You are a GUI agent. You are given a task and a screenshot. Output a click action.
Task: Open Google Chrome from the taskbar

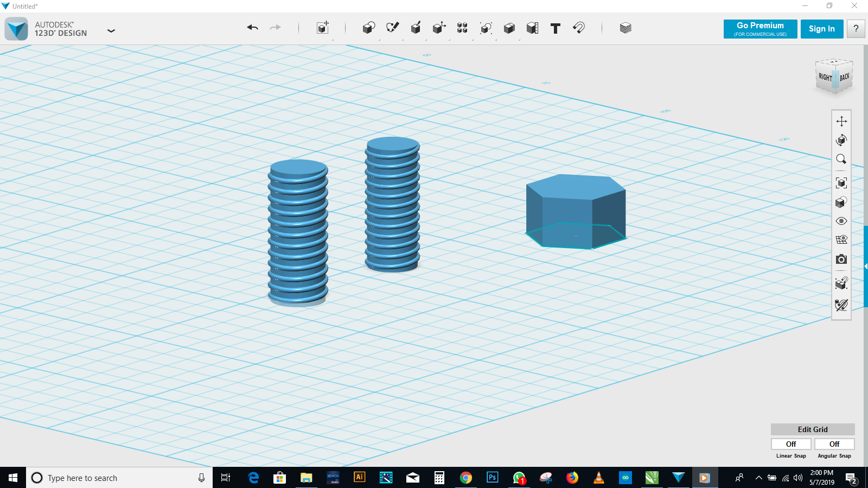465,478
